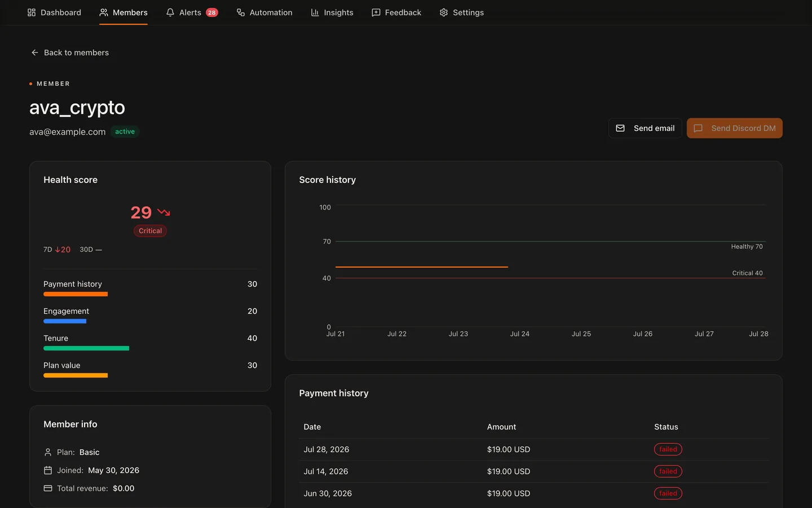The width and height of the screenshot is (812, 508).
Task: Click the Member info card title
Action: pyautogui.click(x=70, y=424)
